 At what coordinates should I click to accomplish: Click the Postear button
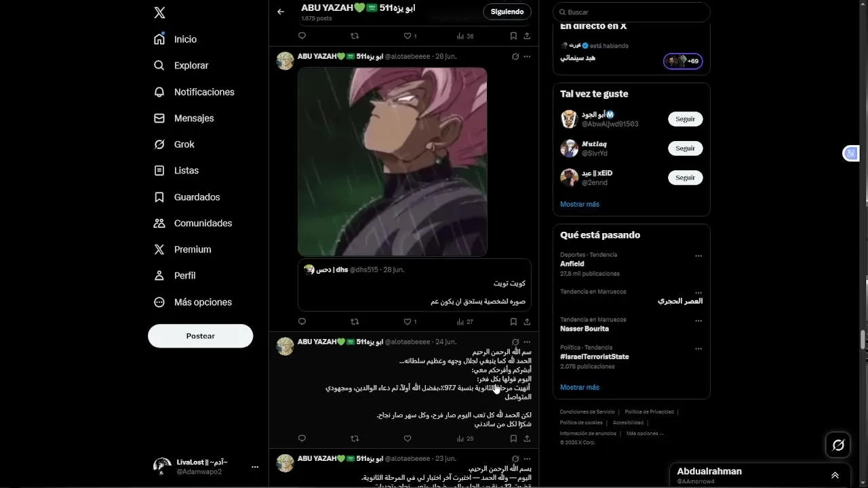[x=201, y=336]
